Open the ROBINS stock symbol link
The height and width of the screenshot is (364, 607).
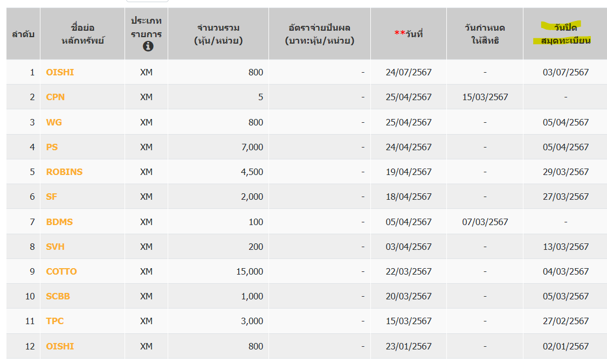click(64, 172)
